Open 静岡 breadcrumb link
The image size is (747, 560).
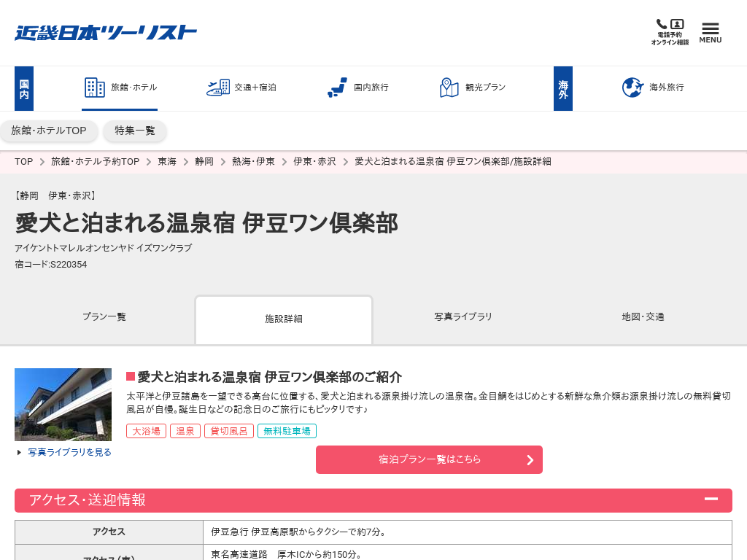pyautogui.click(x=204, y=161)
